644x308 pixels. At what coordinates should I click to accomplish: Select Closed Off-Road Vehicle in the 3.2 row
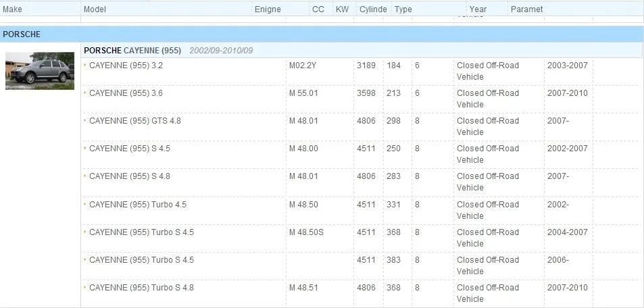488,71
